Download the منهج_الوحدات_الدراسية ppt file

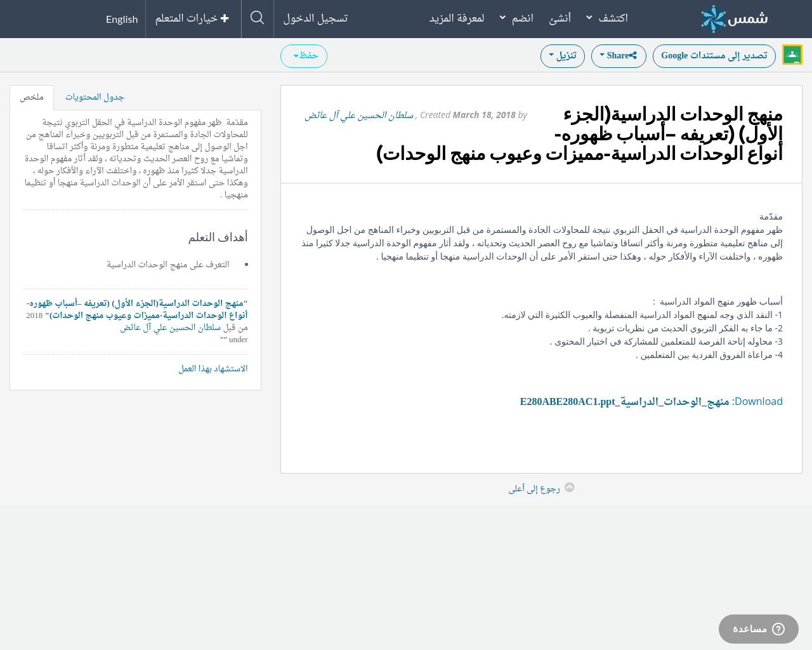point(625,402)
